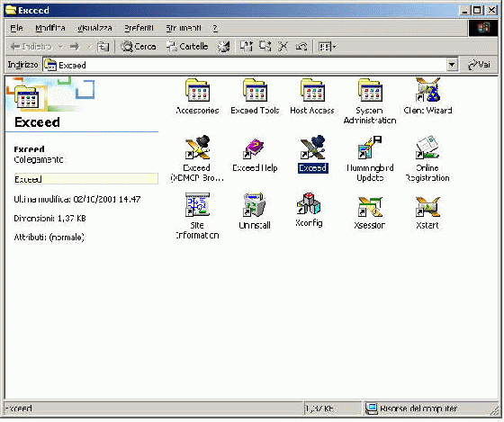Select the Xconfig shortcut

coord(309,210)
